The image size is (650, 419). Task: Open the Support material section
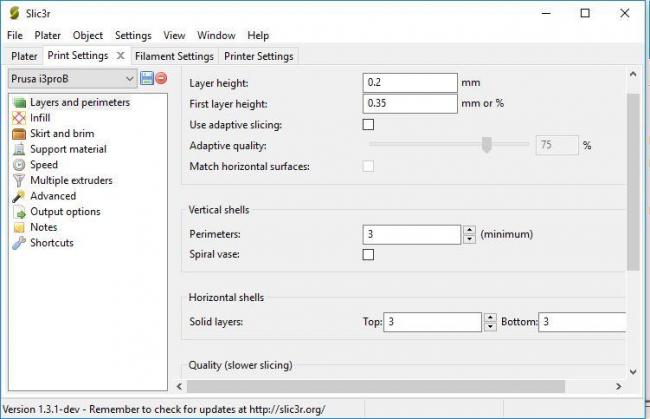[x=67, y=149]
